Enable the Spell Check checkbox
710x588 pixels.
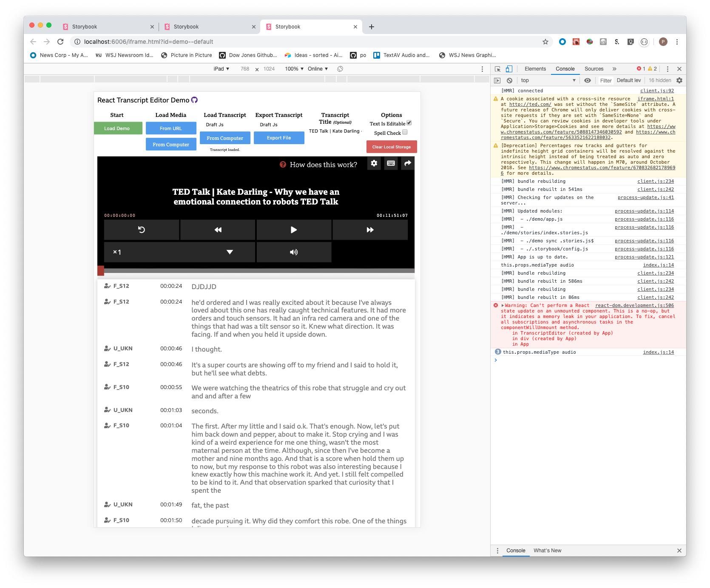pyautogui.click(x=405, y=132)
